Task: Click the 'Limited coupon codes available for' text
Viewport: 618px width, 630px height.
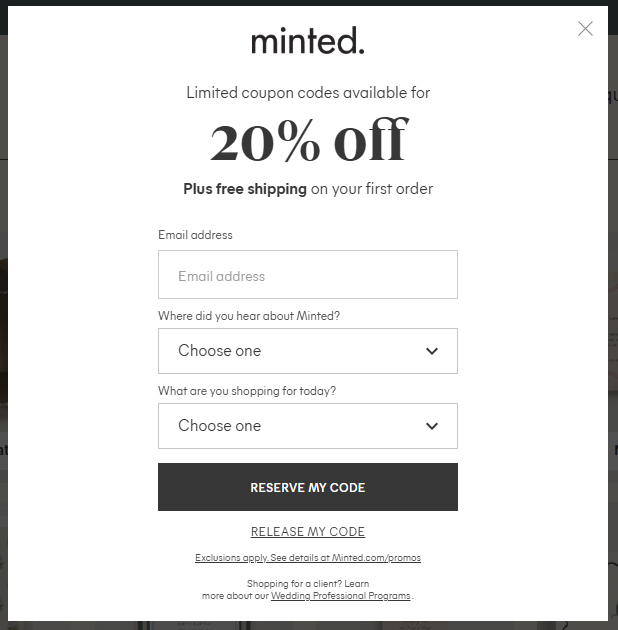Action: (x=308, y=93)
